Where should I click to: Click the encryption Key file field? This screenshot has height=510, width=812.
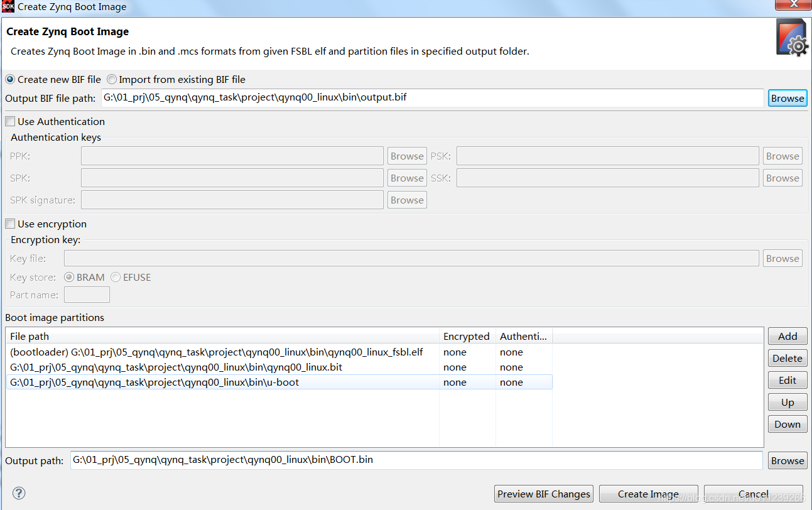411,258
